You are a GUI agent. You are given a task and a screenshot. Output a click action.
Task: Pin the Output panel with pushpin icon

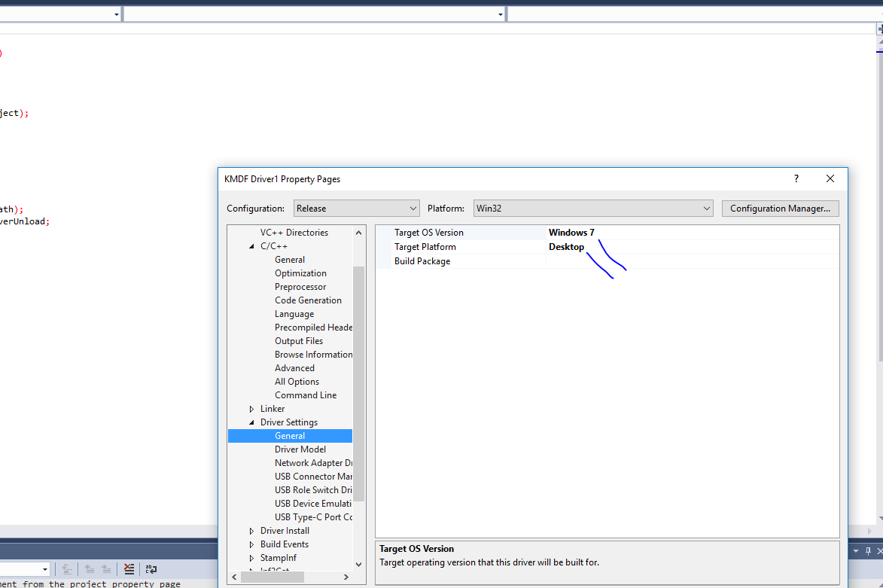(868, 551)
